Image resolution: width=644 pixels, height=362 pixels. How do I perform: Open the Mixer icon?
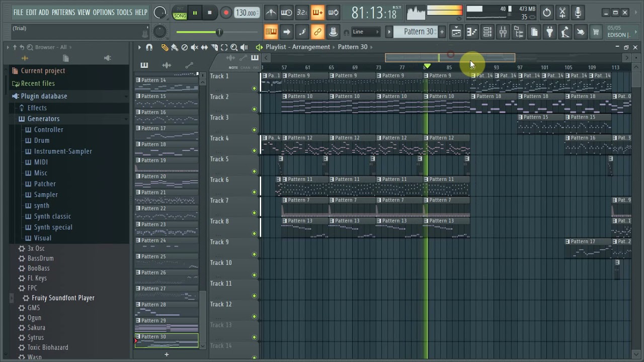point(503,32)
